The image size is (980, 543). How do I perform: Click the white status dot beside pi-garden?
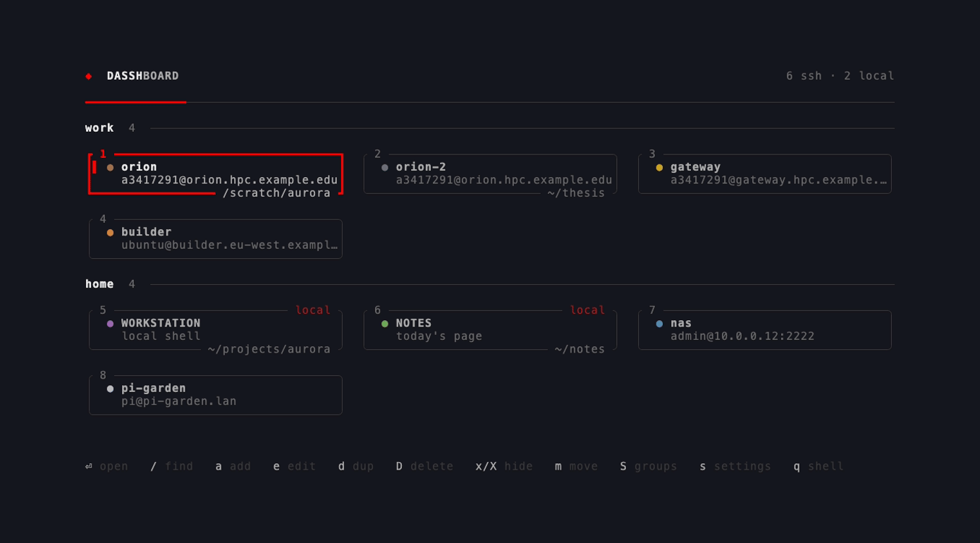tap(110, 389)
